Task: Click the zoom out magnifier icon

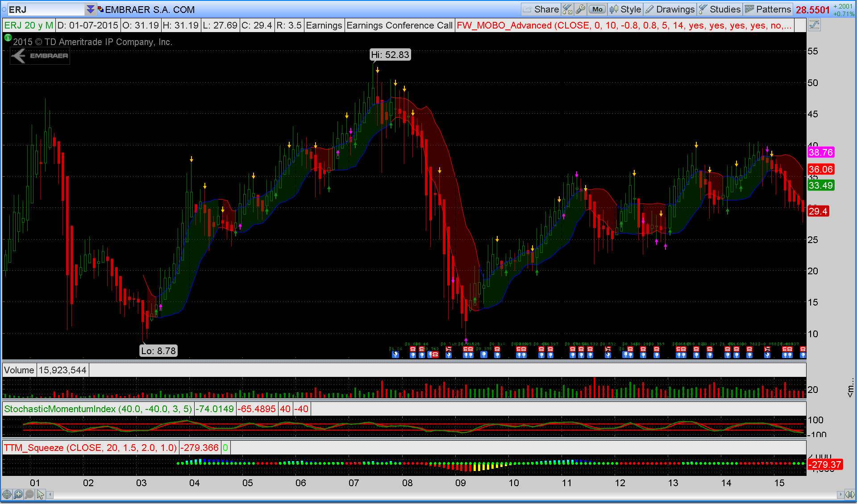Action: coord(29,494)
